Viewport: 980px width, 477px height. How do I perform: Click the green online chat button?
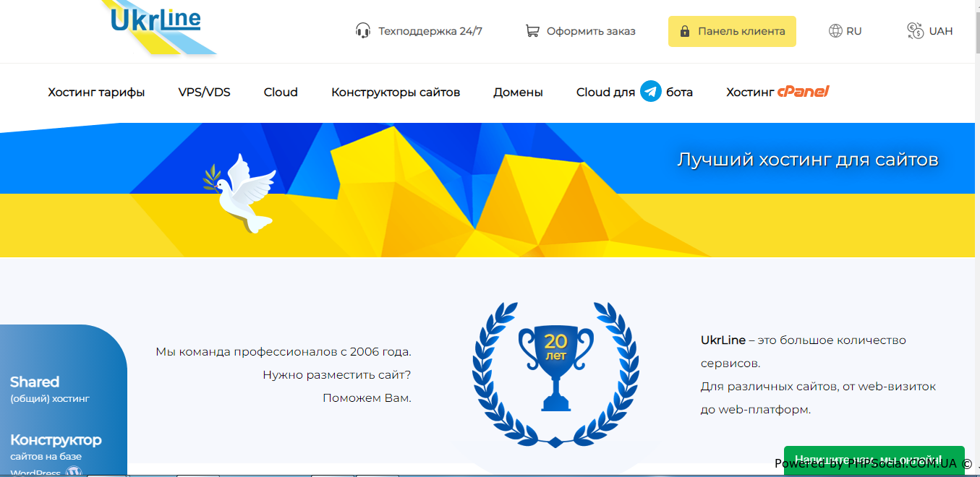(874, 459)
